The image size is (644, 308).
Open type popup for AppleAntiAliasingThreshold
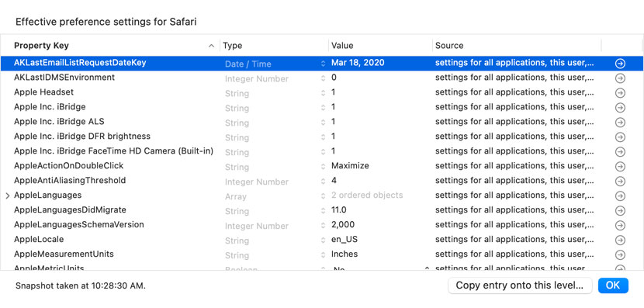click(323, 182)
